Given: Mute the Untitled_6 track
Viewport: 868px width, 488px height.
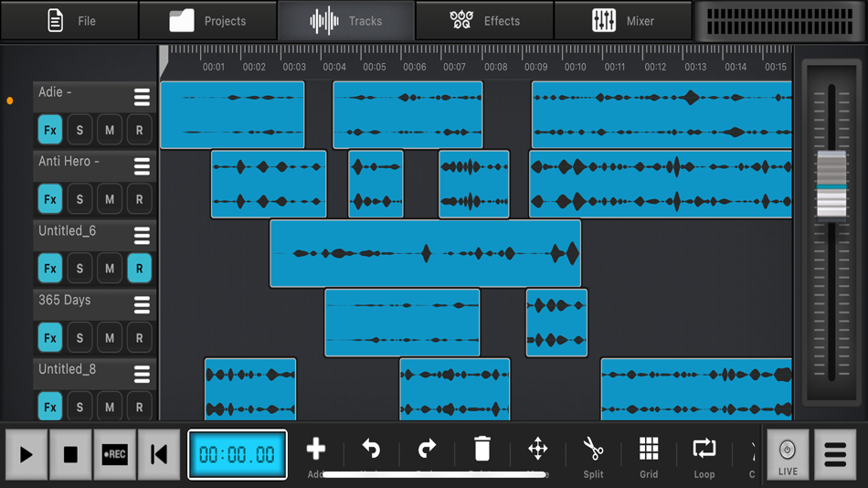Looking at the screenshot, I should pos(110,268).
